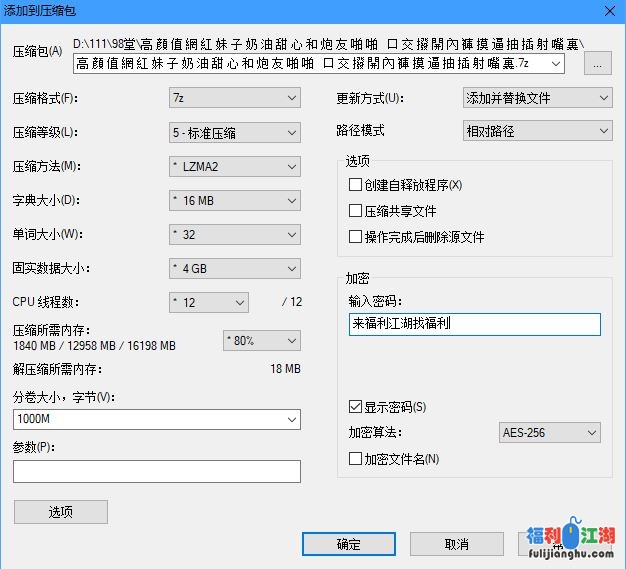The image size is (626, 569).
Task: Enable 加密文件名 checkbox
Action: 355,459
